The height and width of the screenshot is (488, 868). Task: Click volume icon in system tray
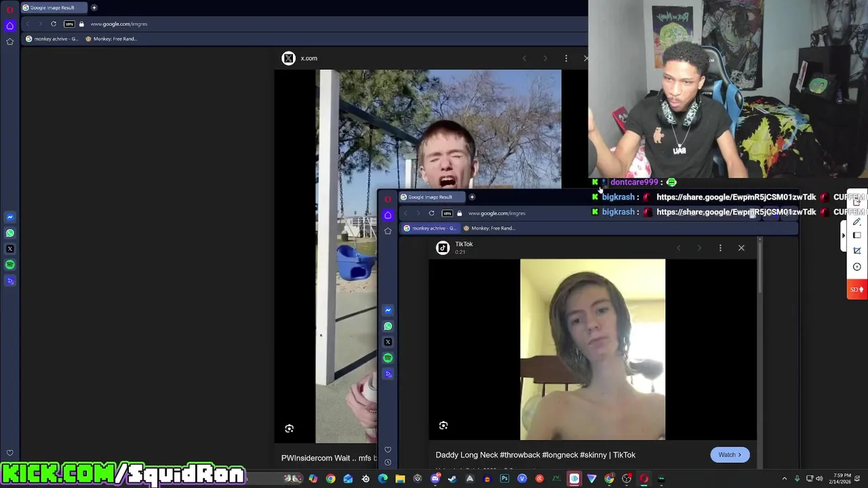pos(819,479)
